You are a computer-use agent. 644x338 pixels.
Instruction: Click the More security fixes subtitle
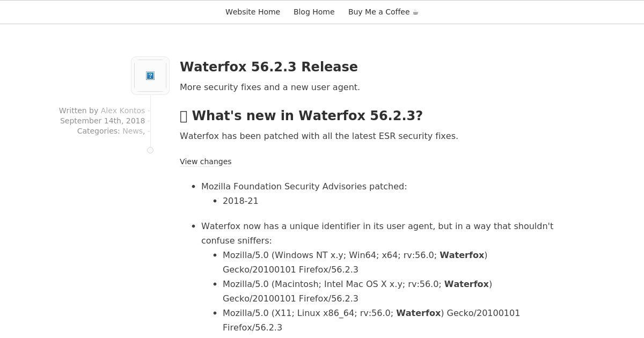click(270, 87)
